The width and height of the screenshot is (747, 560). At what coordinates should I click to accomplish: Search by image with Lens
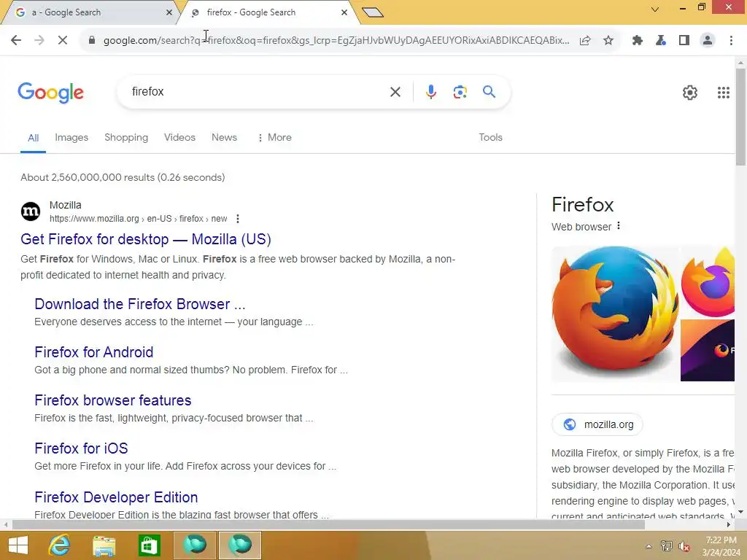click(x=460, y=92)
